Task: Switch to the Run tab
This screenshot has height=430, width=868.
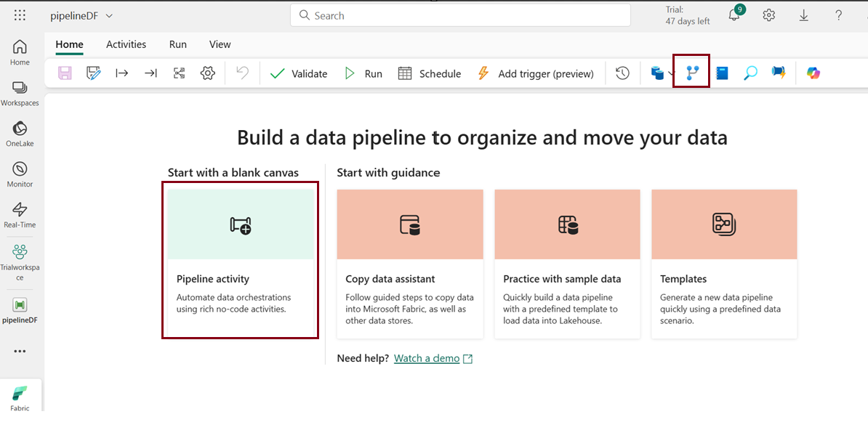Action: pyautogui.click(x=177, y=45)
